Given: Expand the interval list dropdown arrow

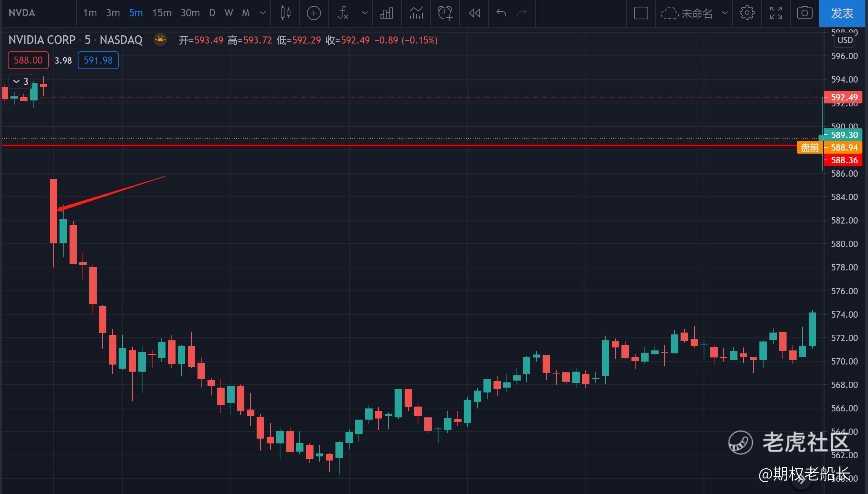Looking at the screenshot, I should 263,13.
